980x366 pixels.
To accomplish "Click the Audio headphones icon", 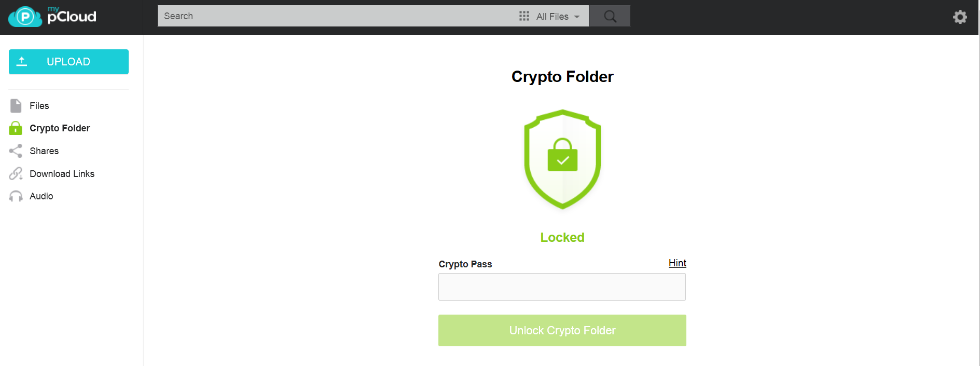I will click(x=16, y=196).
